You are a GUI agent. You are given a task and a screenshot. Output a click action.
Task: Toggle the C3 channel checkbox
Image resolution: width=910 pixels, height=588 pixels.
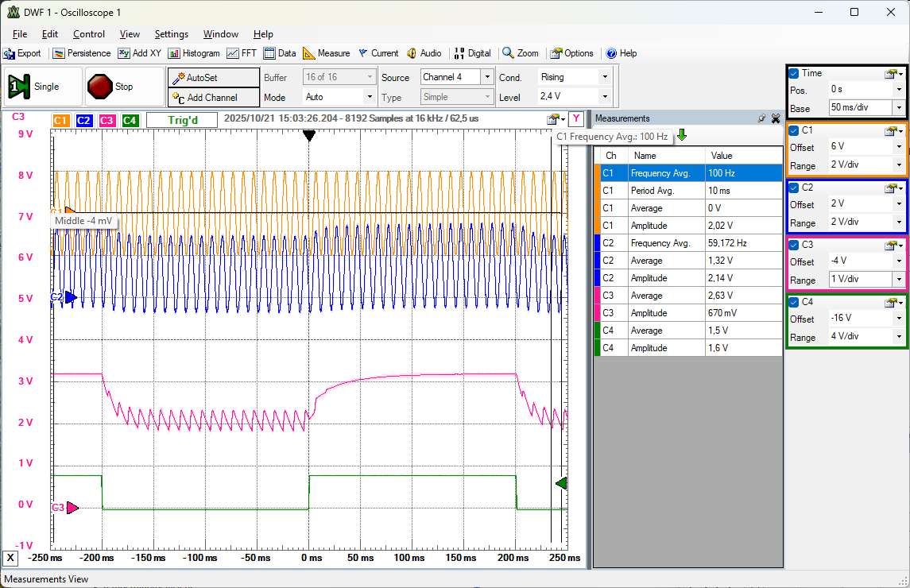click(794, 245)
